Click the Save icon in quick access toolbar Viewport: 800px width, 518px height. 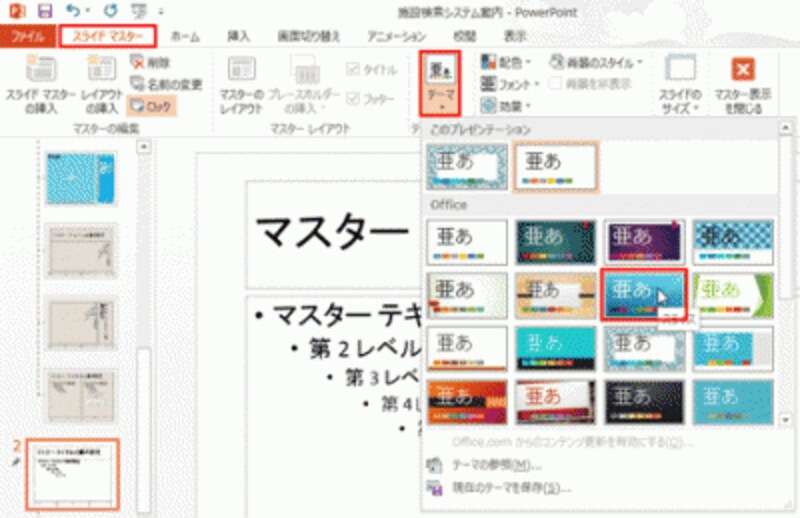coord(45,11)
